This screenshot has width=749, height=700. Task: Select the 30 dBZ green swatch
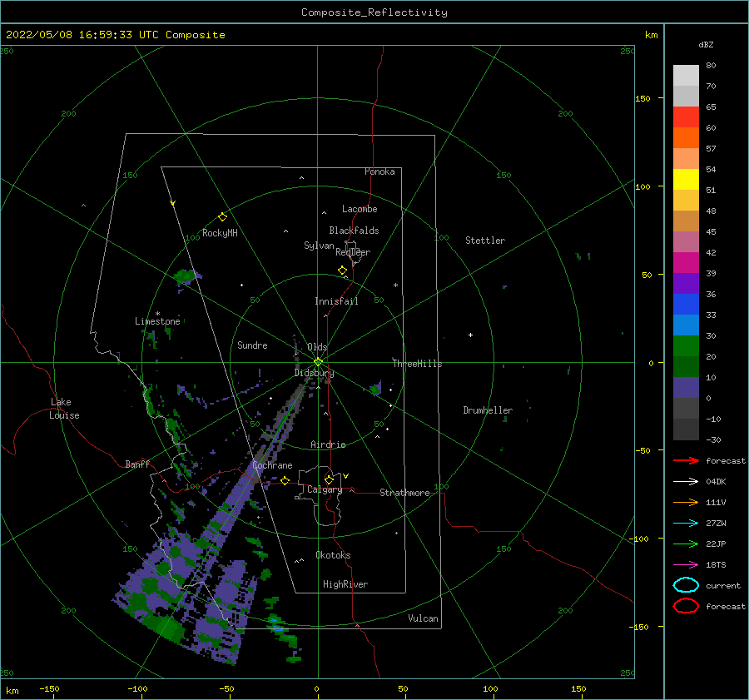686,346
